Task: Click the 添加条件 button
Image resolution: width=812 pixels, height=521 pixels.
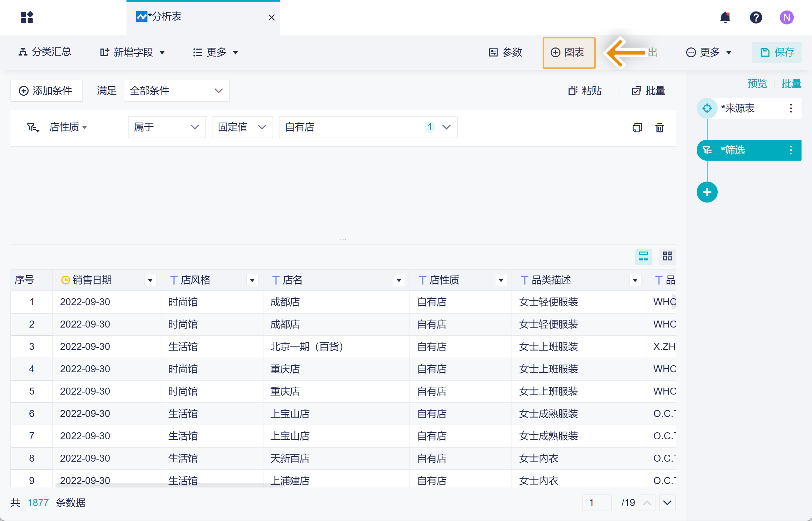Action: pos(46,91)
